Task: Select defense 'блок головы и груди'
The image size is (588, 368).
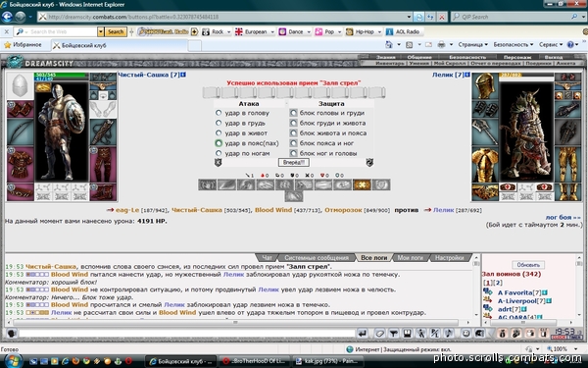Action: coord(294,113)
